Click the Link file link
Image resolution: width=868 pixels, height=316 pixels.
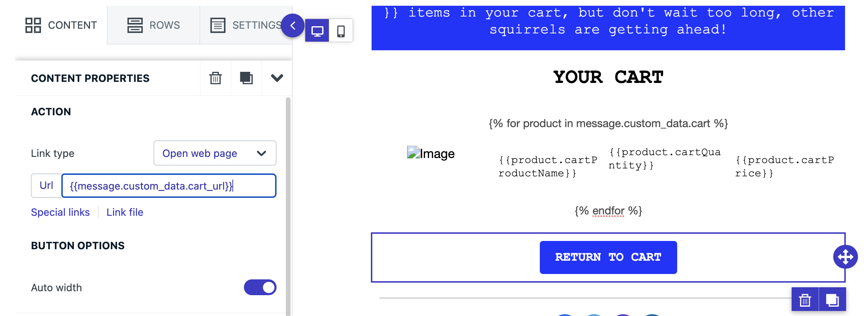coord(125,212)
